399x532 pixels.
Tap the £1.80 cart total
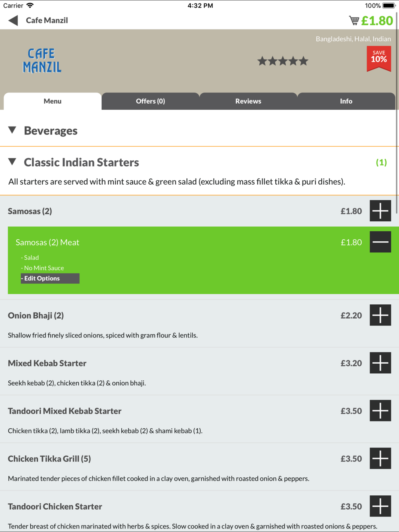(377, 21)
